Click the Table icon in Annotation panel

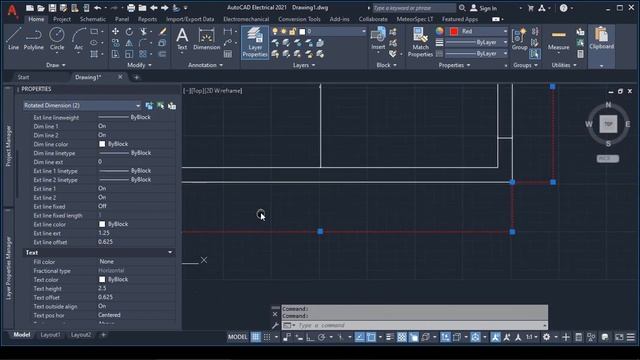point(228,54)
